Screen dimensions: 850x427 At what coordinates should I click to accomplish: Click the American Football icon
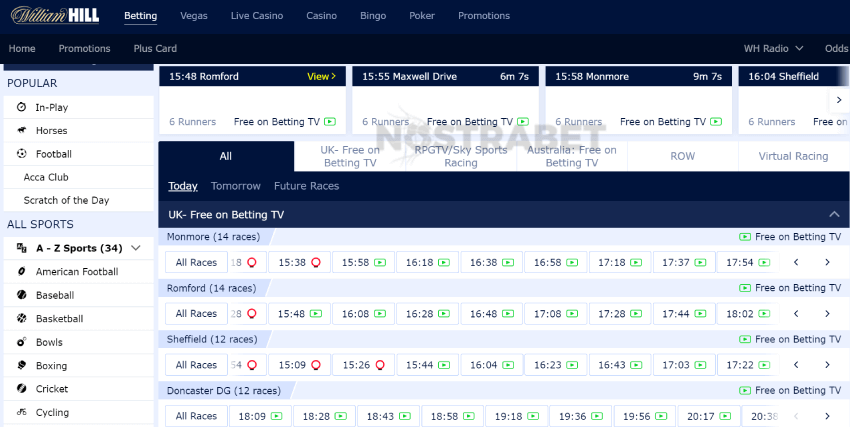(22, 271)
